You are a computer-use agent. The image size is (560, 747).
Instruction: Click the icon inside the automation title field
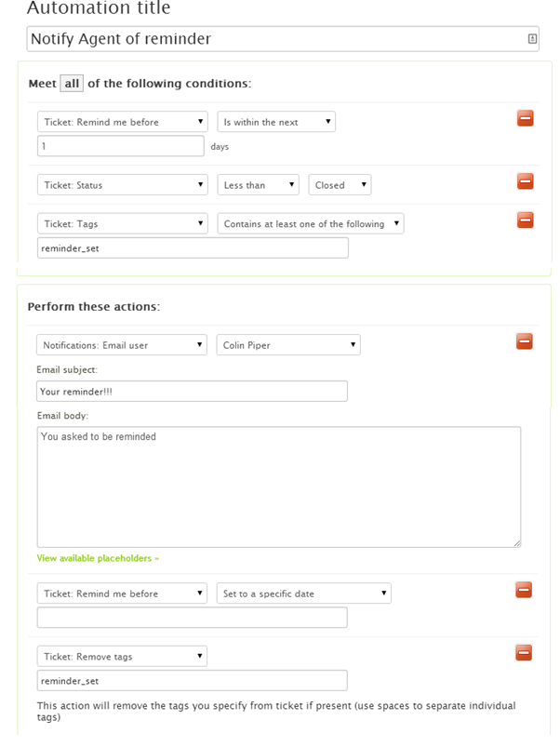(532, 39)
